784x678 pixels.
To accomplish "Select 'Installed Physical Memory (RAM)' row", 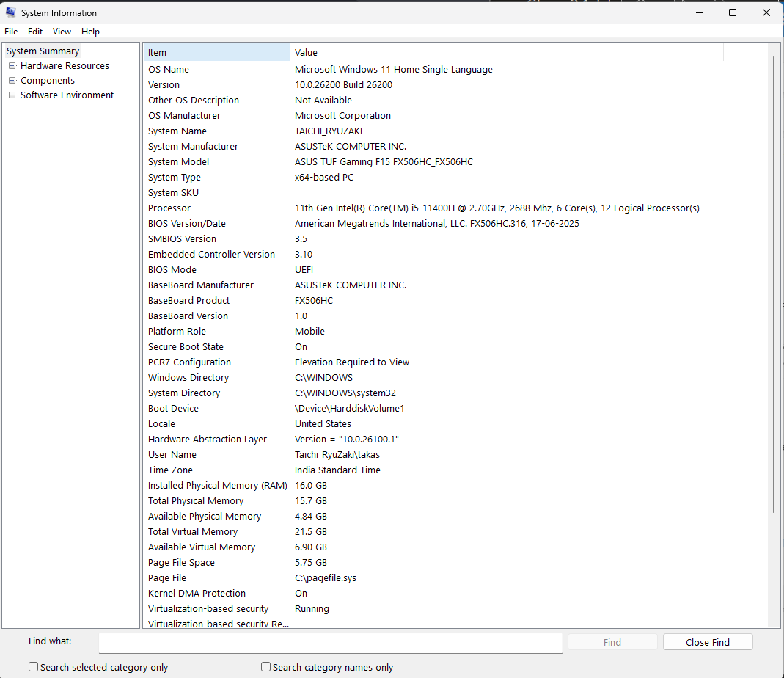I will tap(433, 486).
